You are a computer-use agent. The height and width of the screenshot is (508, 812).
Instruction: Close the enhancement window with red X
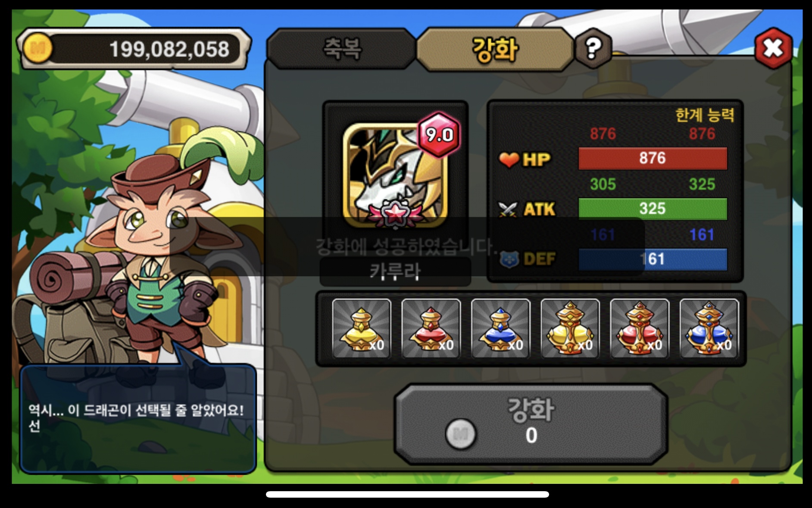point(773,48)
